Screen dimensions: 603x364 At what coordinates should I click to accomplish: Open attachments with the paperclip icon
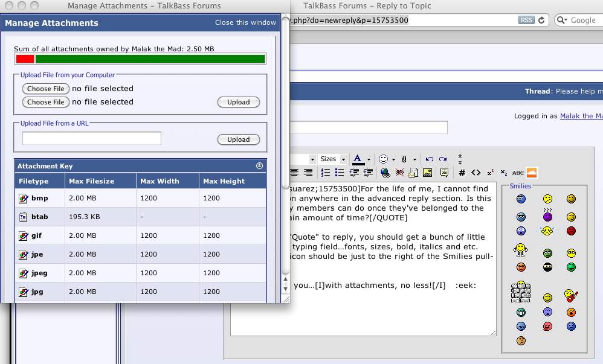click(404, 159)
